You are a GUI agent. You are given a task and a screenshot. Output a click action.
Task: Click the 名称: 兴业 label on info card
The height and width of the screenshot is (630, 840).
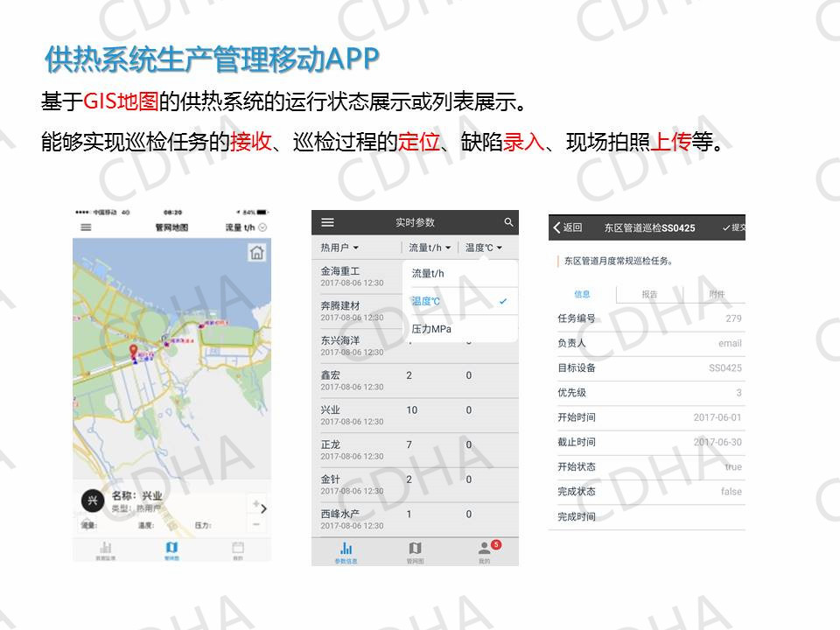tap(136, 495)
